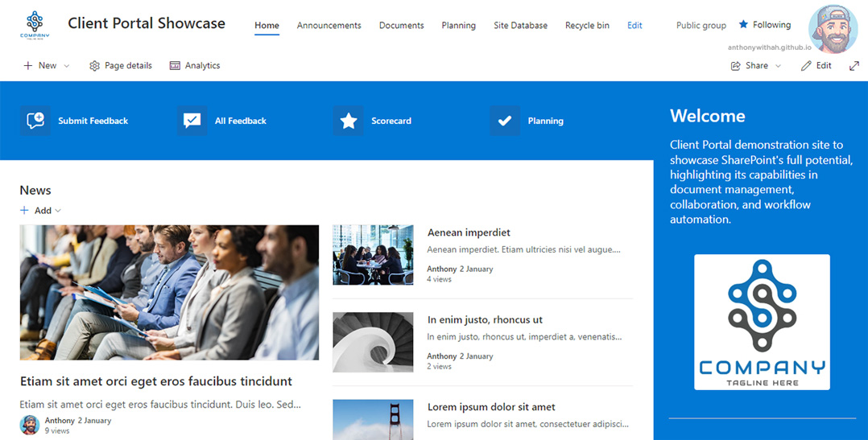Open the All Feedback chat icon
The image size is (868, 440).
(192, 121)
